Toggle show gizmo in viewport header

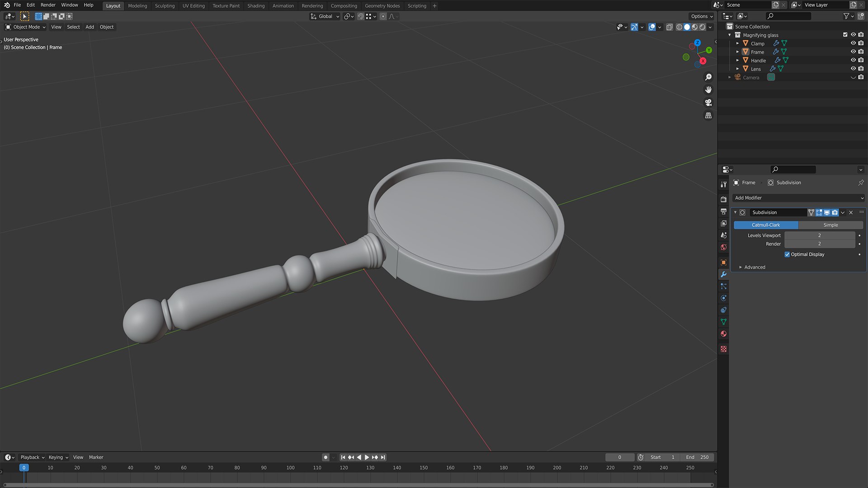pos(634,27)
